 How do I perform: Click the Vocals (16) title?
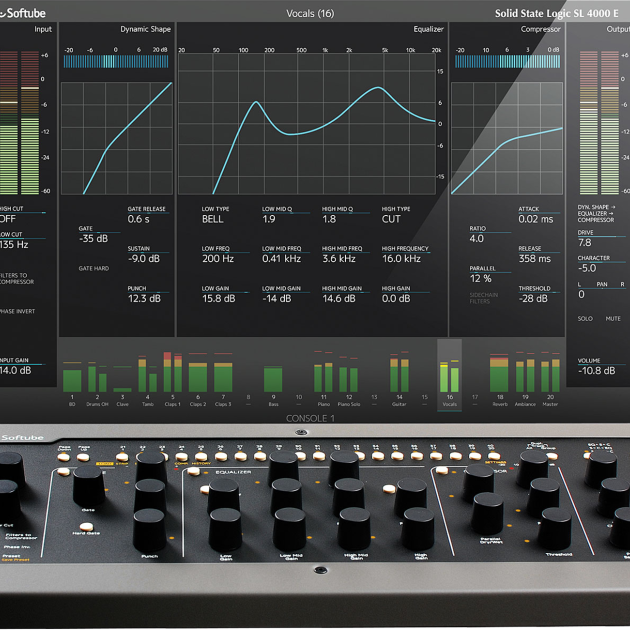[311, 13]
